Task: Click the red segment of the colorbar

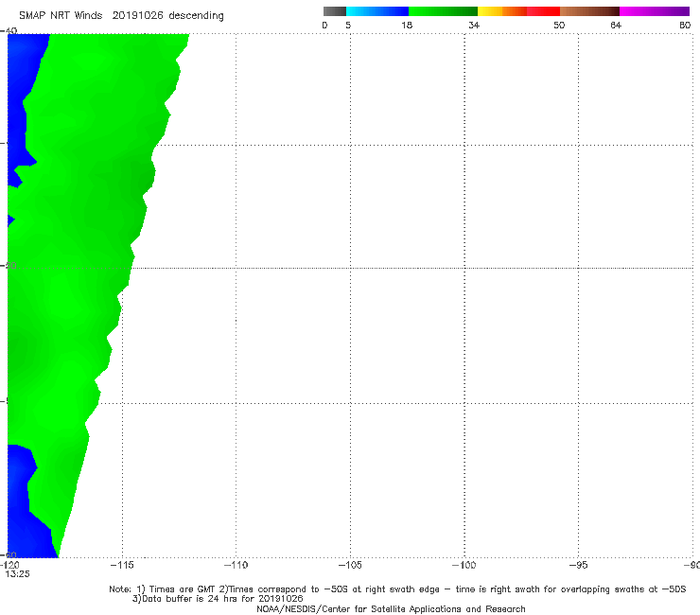Action: pos(543,11)
